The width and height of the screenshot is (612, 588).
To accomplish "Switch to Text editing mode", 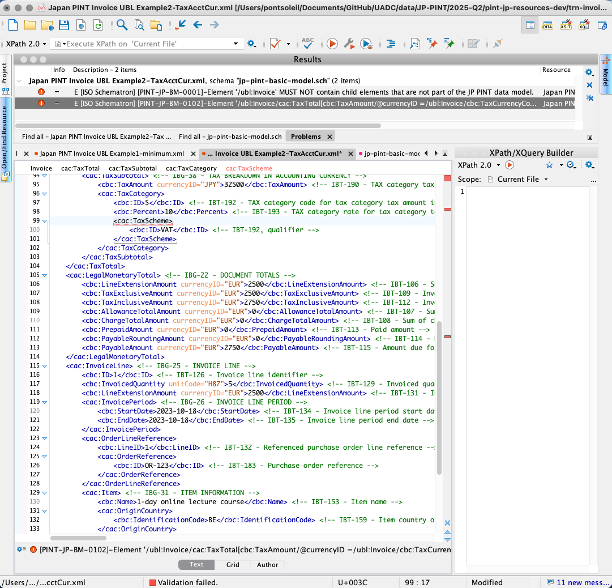I will (196, 565).
